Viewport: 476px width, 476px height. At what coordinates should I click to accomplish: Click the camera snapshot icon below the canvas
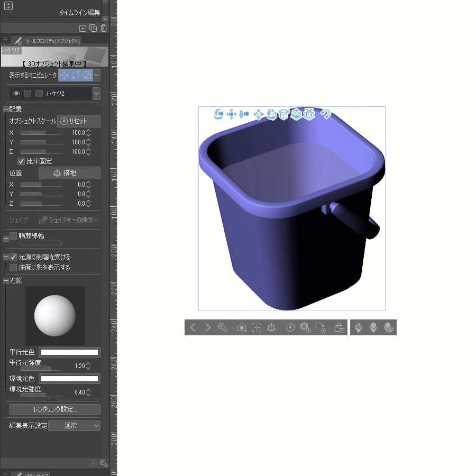pyautogui.click(x=242, y=327)
